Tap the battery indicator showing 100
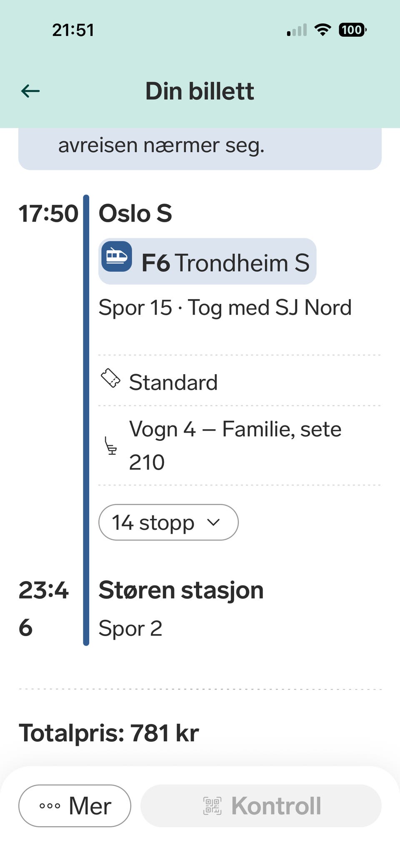Image resolution: width=400 pixels, height=868 pixels. coord(352,30)
